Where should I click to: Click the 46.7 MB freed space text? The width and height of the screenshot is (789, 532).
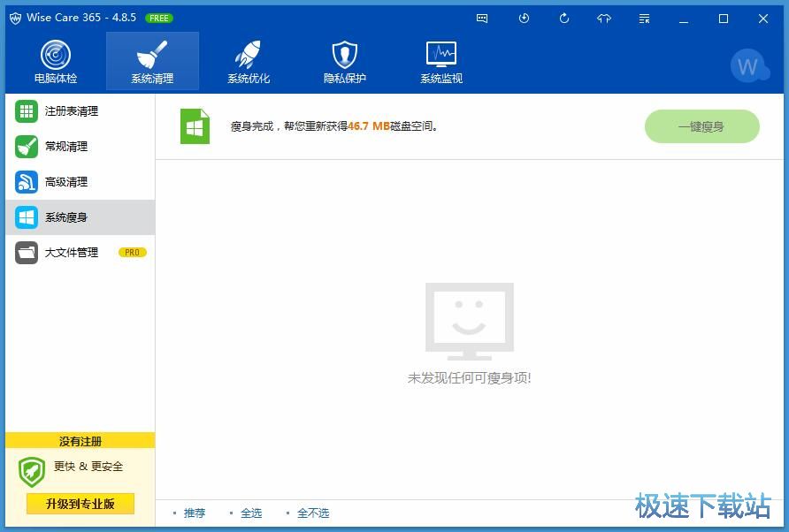click(369, 126)
